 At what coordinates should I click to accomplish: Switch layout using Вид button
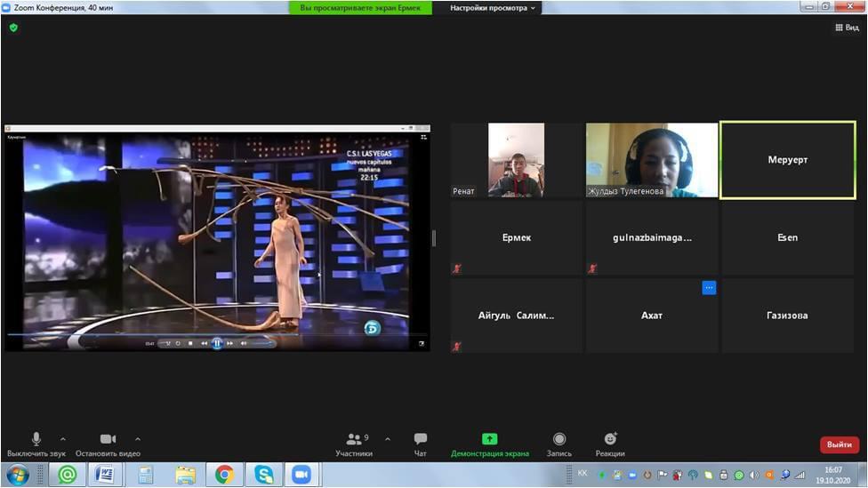pyautogui.click(x=847, y=28)
